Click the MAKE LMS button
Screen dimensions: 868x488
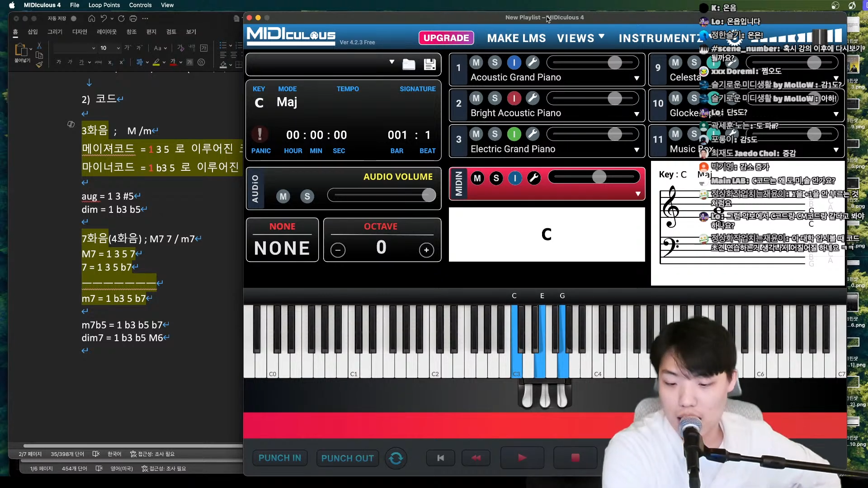516,38
